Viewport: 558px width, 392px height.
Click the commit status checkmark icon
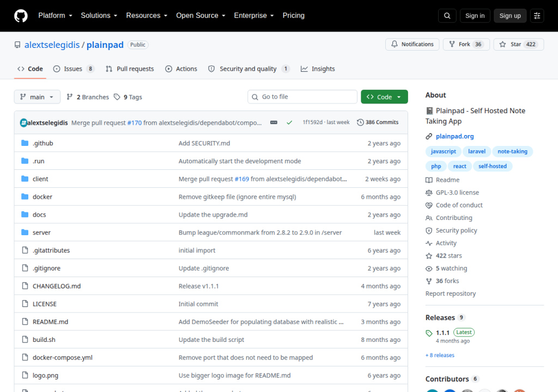289,122
